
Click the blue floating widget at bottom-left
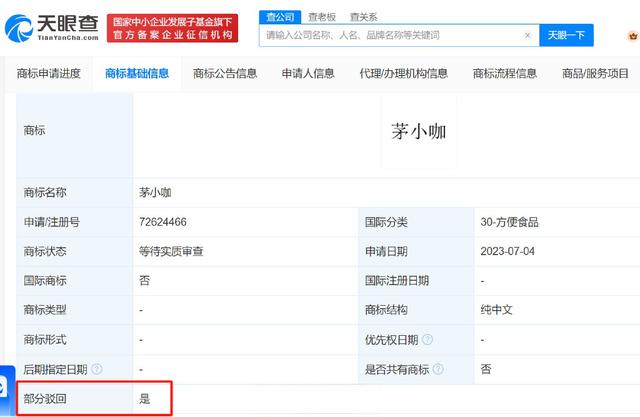tap(6, 398)
